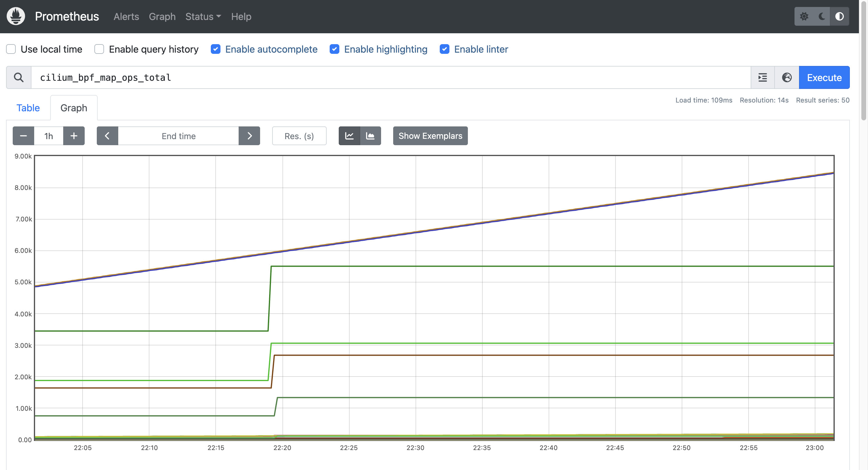Screen dimensions: 868x470
Task: Decrease the time range with minus
Action: (x=23, y=136)
